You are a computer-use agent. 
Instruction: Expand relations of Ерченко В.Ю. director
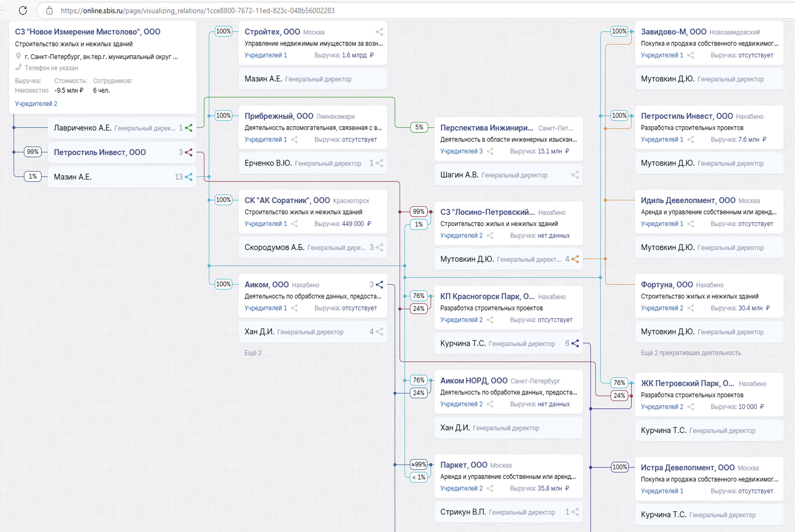point(379,163)
